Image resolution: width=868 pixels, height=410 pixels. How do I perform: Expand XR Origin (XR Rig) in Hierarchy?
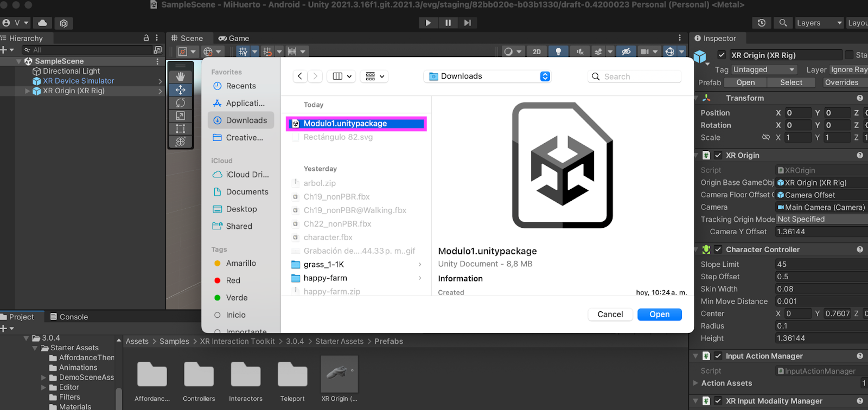tap(28, 91)
